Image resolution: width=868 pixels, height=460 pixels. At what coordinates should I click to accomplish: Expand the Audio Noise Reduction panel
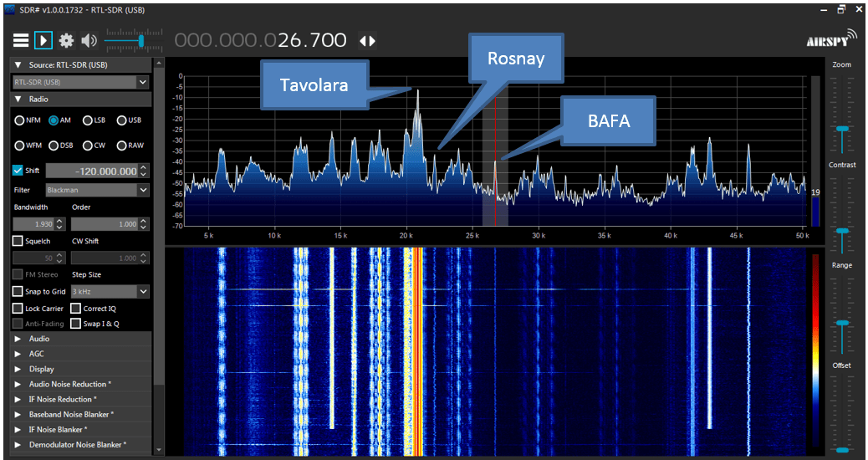click(81, 384)
